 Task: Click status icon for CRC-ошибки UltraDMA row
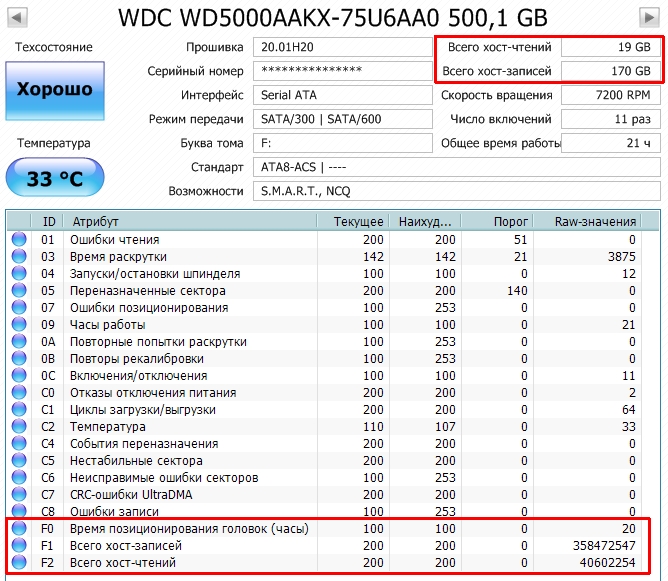coord(19,495)
